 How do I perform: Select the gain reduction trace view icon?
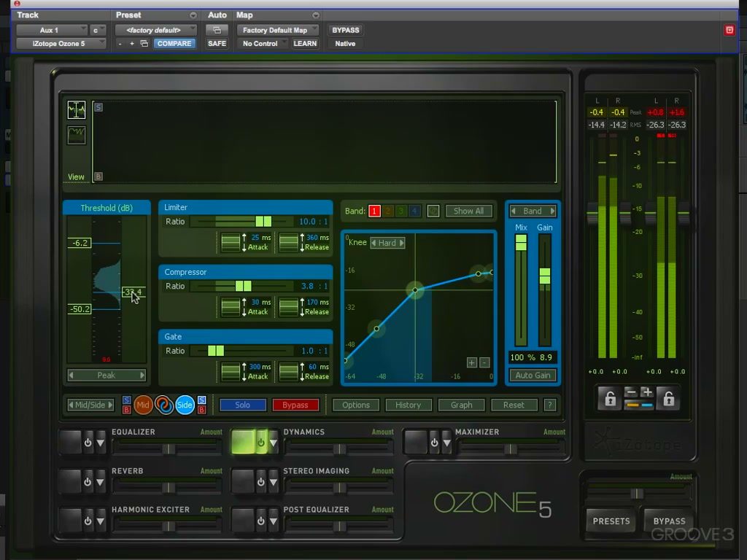(76, 135)
